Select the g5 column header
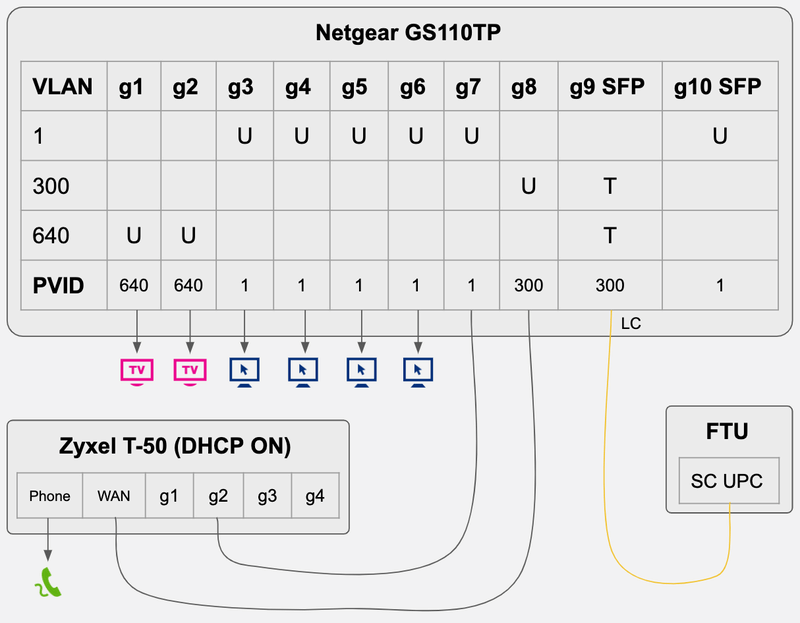 coord(359,86)
